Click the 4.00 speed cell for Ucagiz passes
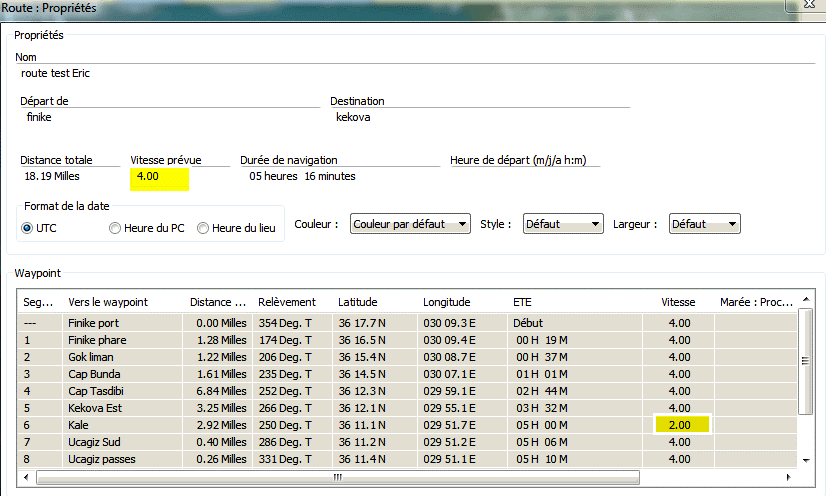 tap(680, 459)
